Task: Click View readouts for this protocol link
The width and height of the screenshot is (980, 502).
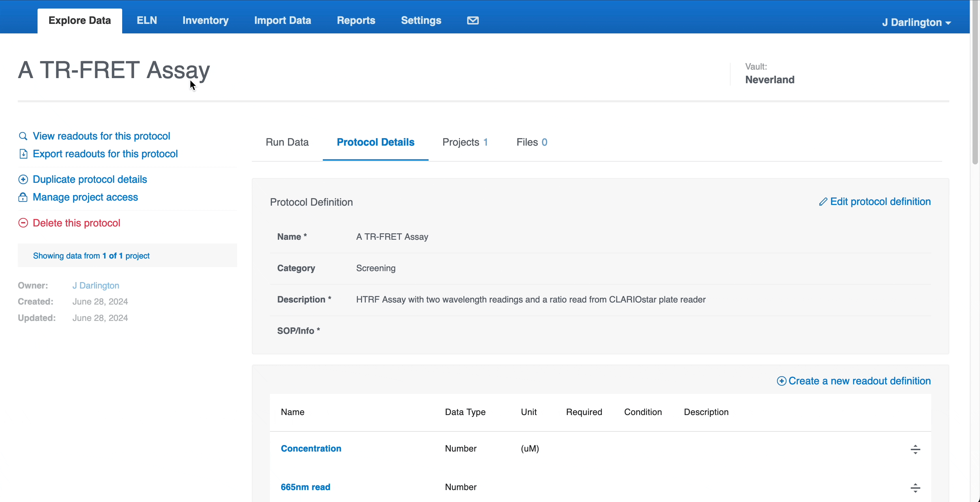Action: pos(101,136)
